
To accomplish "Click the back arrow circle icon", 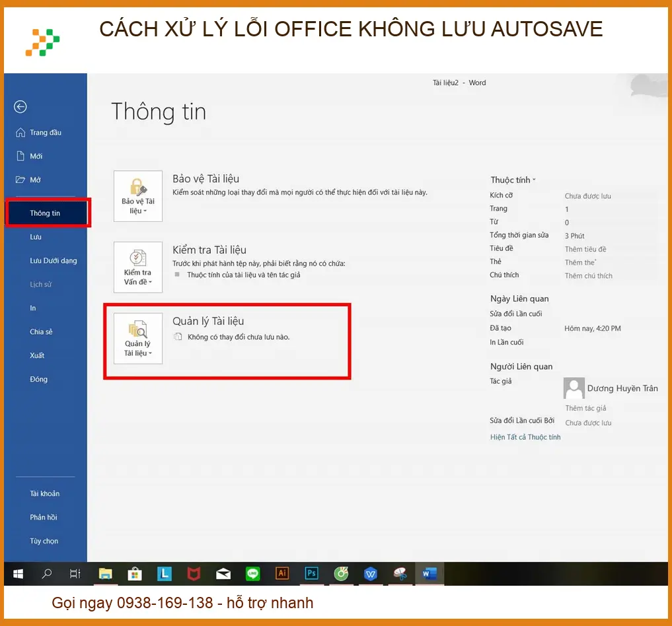I will 20,106.
